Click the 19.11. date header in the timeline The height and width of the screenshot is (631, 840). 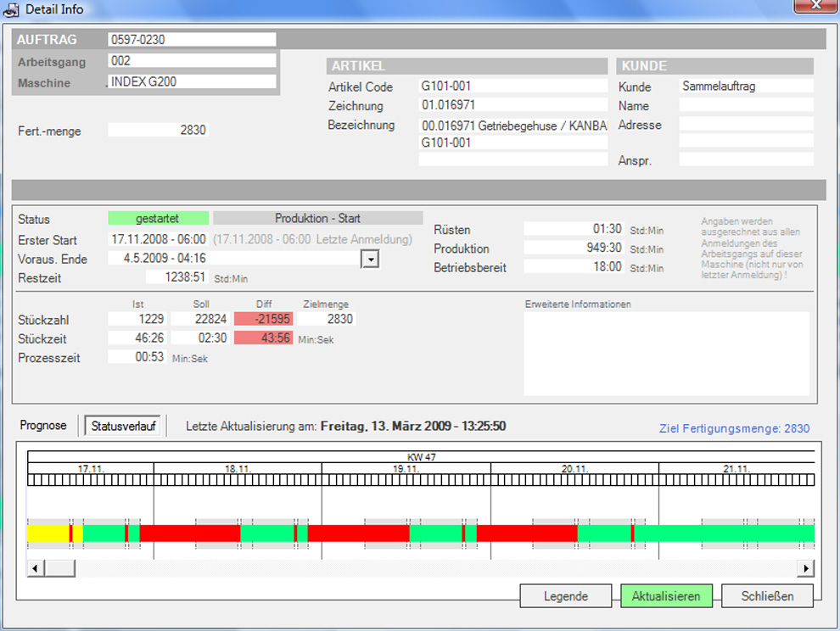point(406,469)
